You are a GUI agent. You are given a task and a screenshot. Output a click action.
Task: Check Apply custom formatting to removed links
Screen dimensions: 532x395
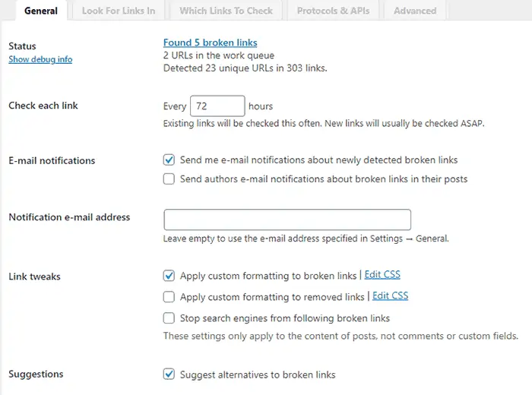[169, 297]
